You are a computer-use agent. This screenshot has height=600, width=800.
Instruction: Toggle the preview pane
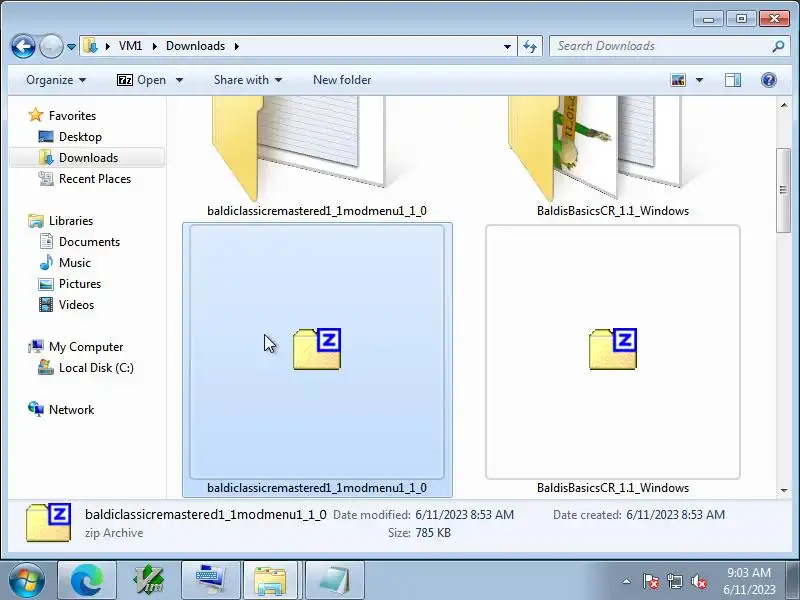(x=733, y=80)
